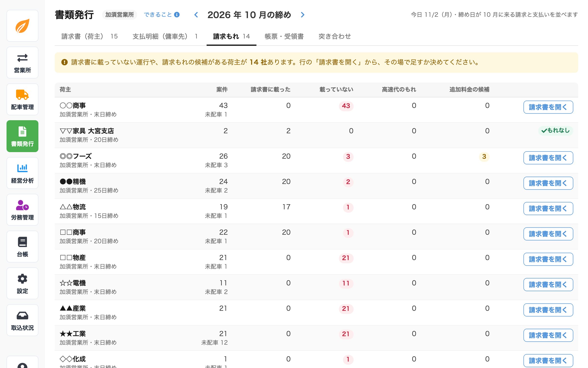Open invoice for □□商事
This screenshot has height=368, width=588.
click(x=548, y=234)
